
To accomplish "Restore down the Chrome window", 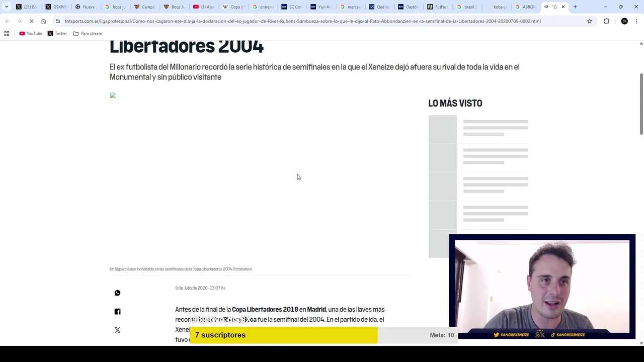I will 621,7.
